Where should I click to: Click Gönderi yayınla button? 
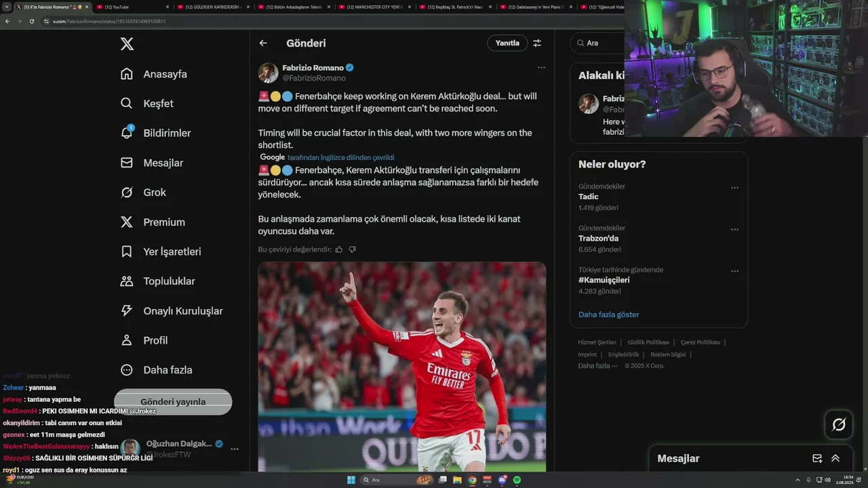(173, 401)
